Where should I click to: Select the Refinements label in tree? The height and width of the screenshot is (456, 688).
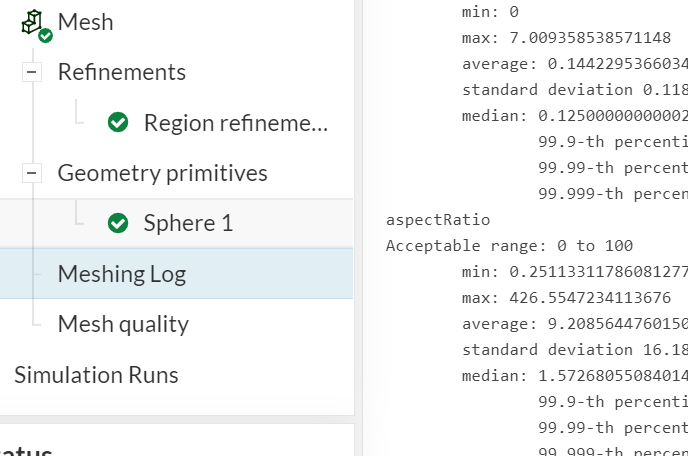[122, 72]
